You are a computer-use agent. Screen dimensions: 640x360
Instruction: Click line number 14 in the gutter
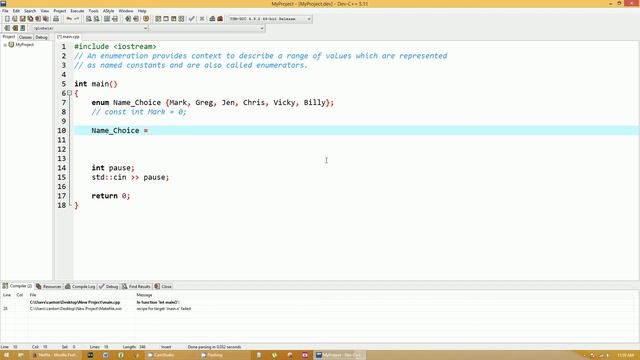pyautogui.click(x=61, y=168)
